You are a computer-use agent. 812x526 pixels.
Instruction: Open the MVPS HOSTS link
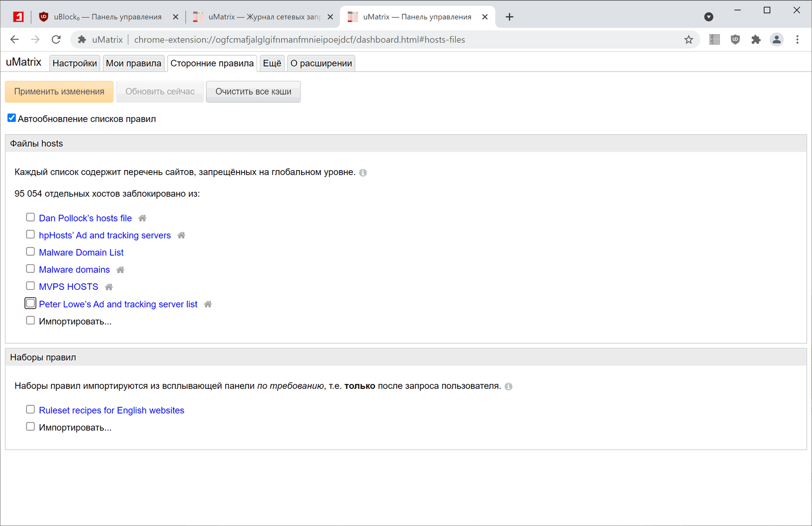coord(69,287)
